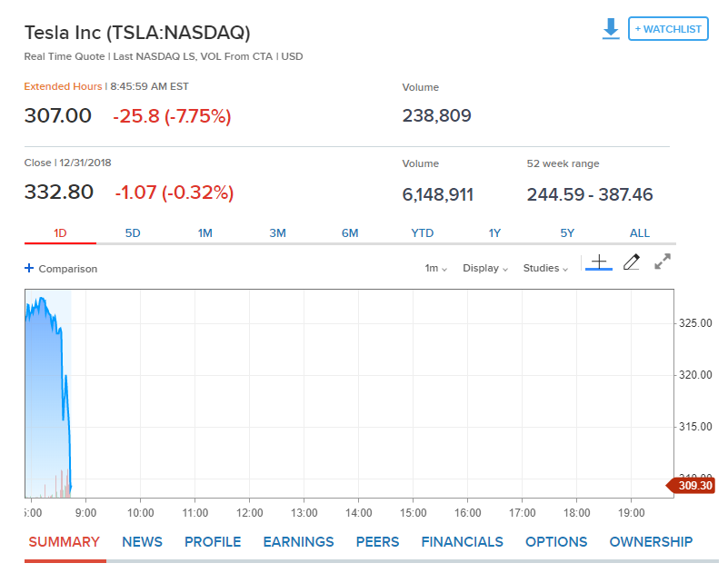Image resolution: width=728 pixels, height=573 pixels.
Task: View the OPTIONS section
Action: [x=556, y=542]
